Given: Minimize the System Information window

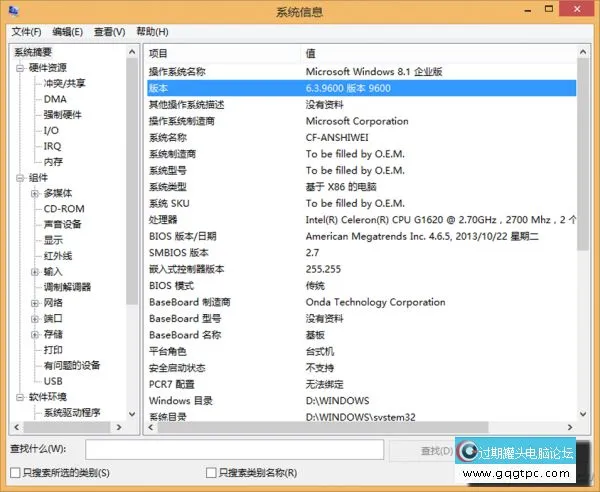Looking at the screenshot, I should coord(528,10).
